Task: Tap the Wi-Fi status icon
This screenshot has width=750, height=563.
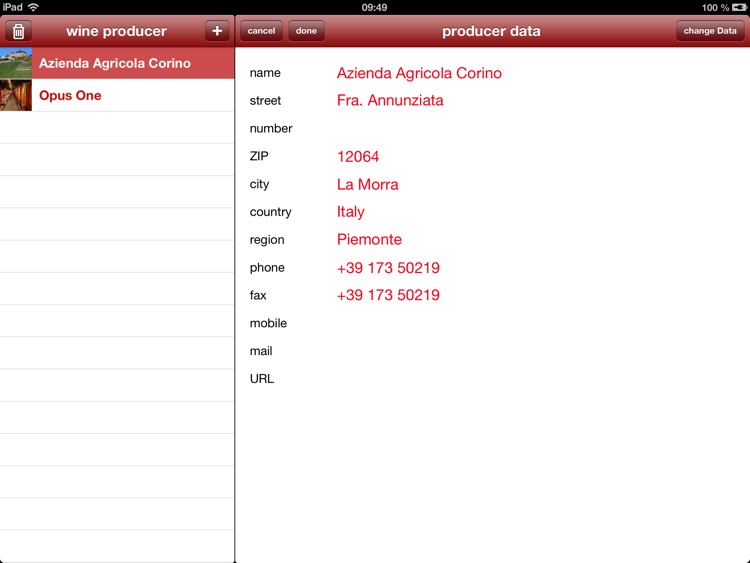Action: (33, 7)
